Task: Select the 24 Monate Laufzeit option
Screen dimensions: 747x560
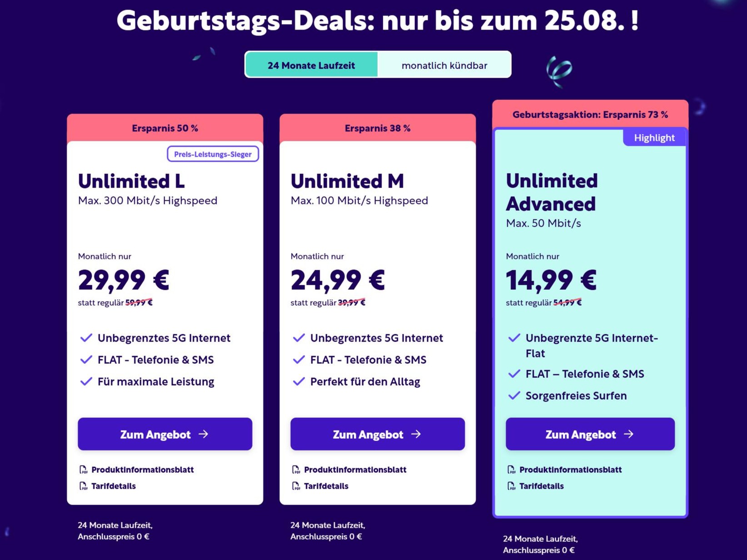Action: (x=311, y=65)
